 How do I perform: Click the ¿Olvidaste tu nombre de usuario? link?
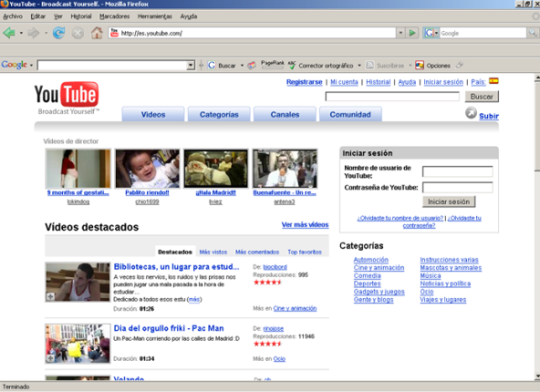click(400, 218)
